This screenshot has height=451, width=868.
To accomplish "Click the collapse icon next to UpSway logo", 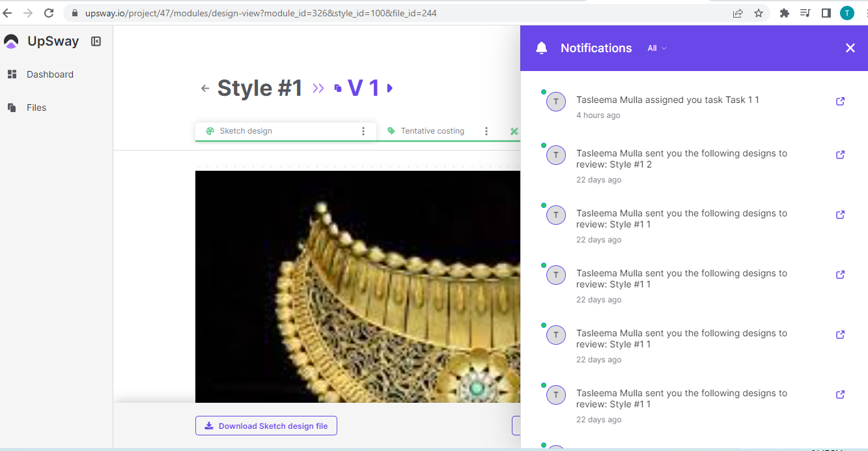I will [x=96, y=41].
